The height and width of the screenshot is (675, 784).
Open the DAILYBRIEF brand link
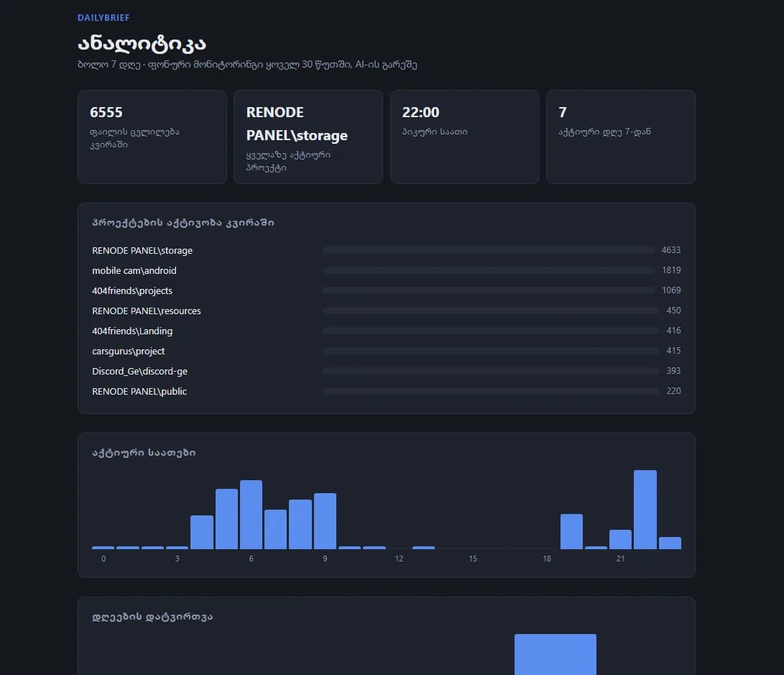[103, 17]
